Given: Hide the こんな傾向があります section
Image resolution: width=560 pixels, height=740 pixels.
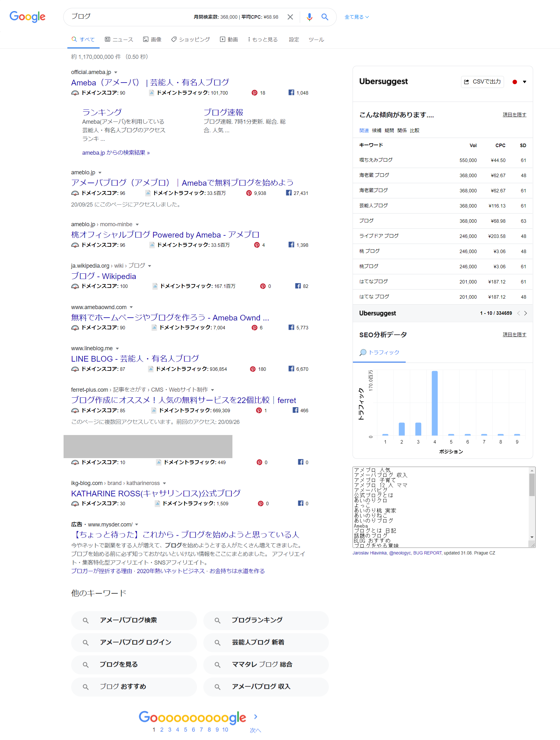Looking at the screenshot, I should [x=514, y=115].
